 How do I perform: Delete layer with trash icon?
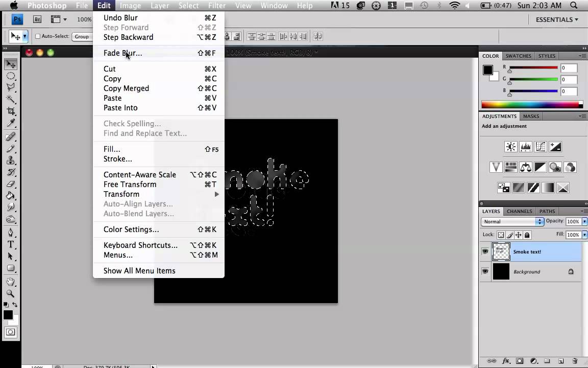(575, 361)
